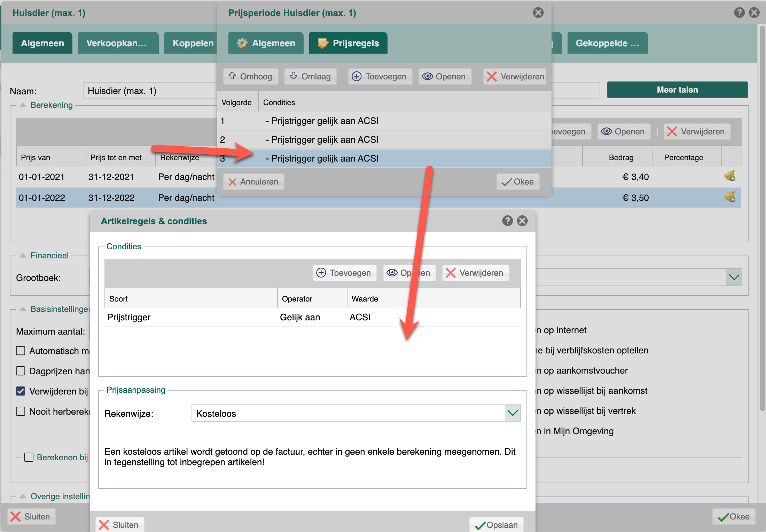This screenshot has width=766, height=532.
Task: Click the help icon of Huisdier window
Action: tap(739, 13)
